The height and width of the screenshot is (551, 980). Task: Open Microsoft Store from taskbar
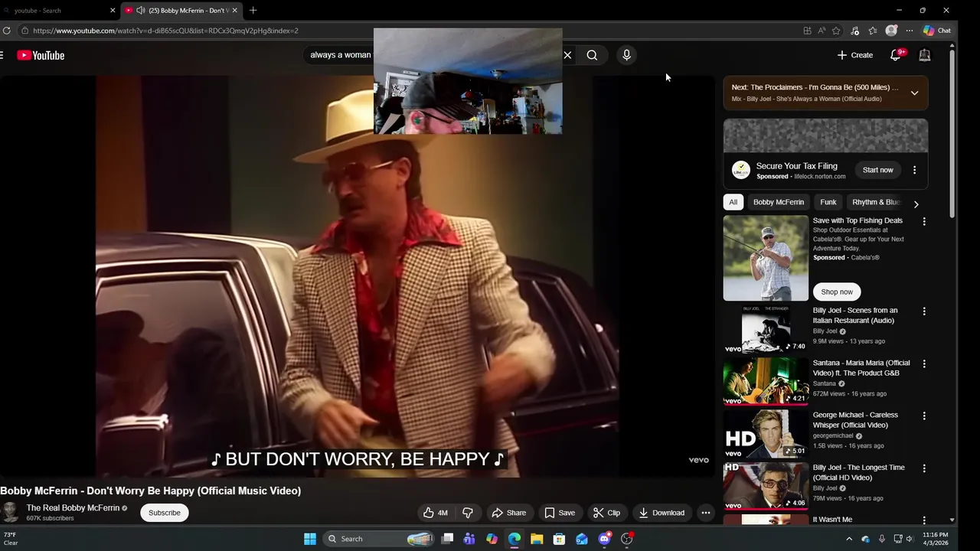[x=559, y=539]
